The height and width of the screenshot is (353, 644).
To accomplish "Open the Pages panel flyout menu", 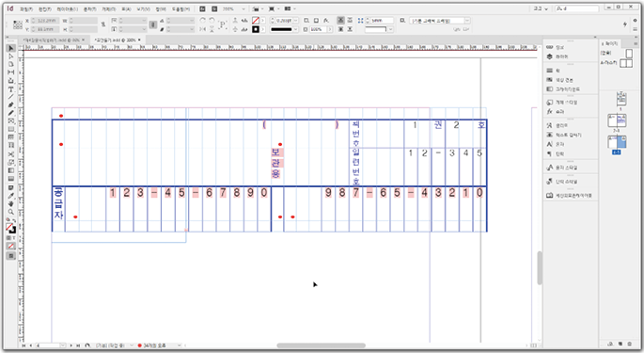I will [x=636, y=43].
